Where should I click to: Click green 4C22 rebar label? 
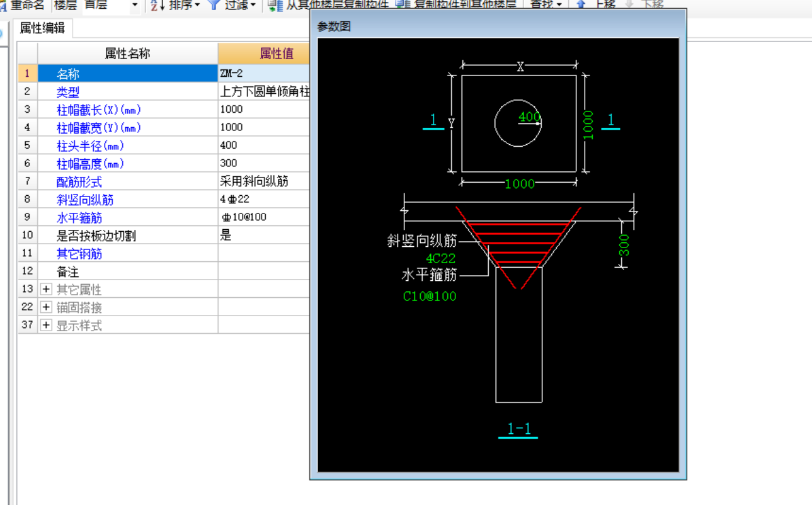click(x=441, y=258)
